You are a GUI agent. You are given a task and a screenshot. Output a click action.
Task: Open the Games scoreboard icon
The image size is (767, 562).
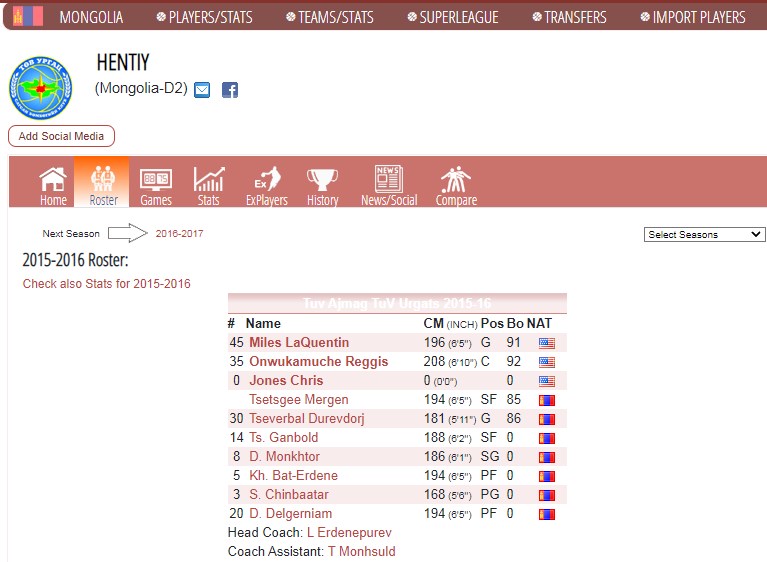[155, 180]
